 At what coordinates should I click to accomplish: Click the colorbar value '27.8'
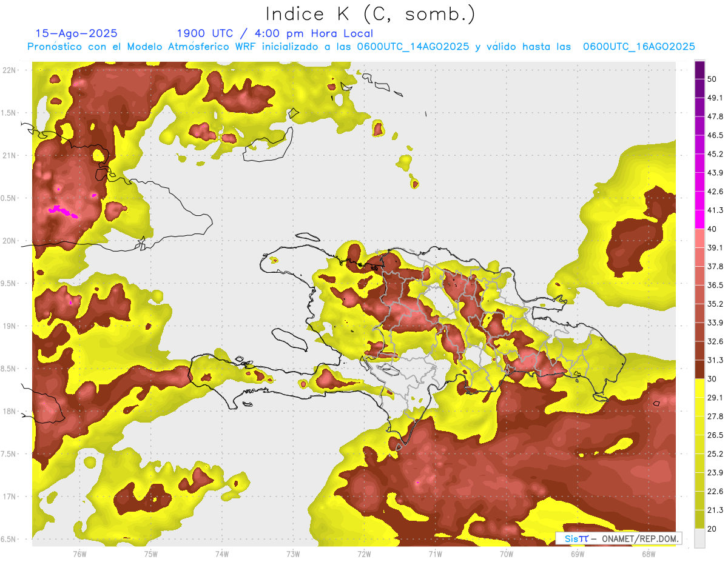click(x=715, y=416)
